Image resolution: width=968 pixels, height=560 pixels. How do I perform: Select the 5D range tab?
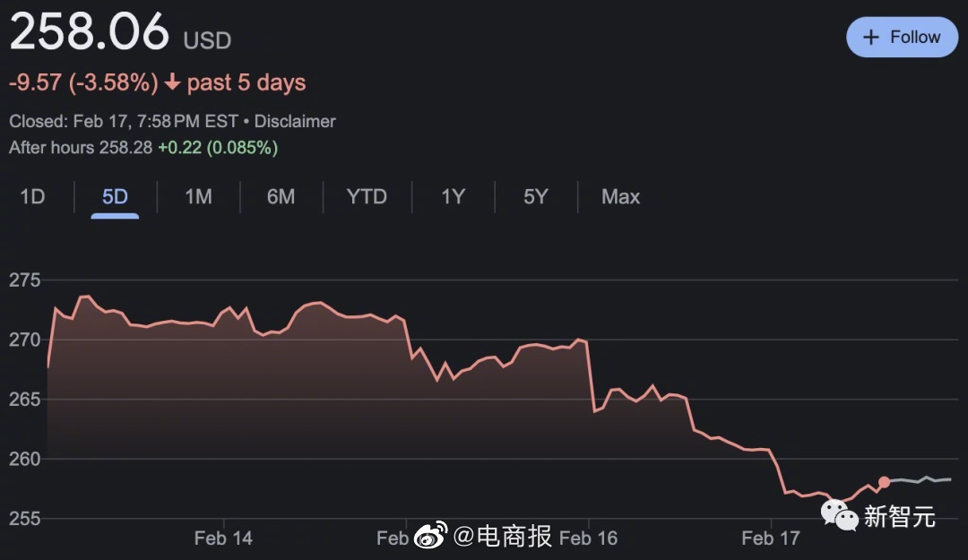(115, 197)
